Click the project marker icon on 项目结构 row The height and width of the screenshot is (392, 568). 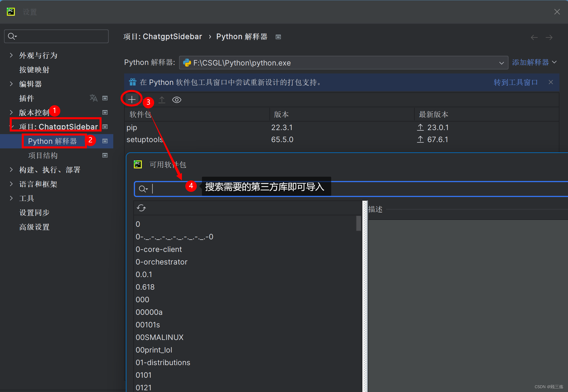[x=105, y=155]
